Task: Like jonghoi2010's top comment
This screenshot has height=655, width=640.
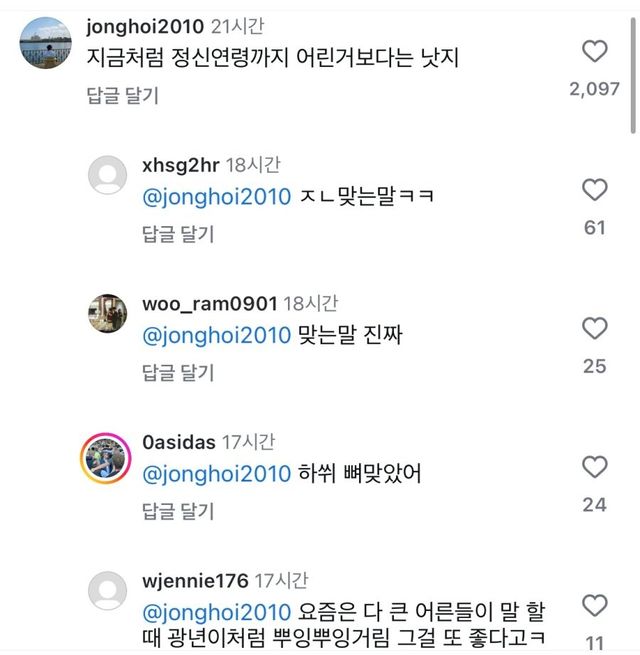Action: coord(594,51)
